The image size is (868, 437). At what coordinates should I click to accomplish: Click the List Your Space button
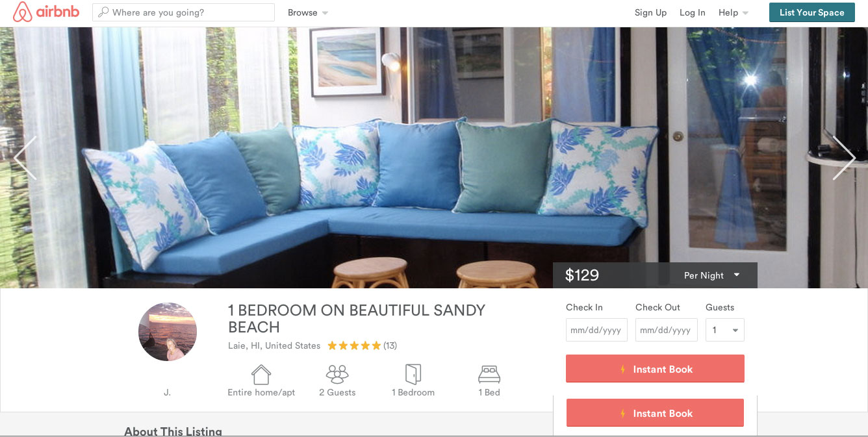click(x=812, y=12)
